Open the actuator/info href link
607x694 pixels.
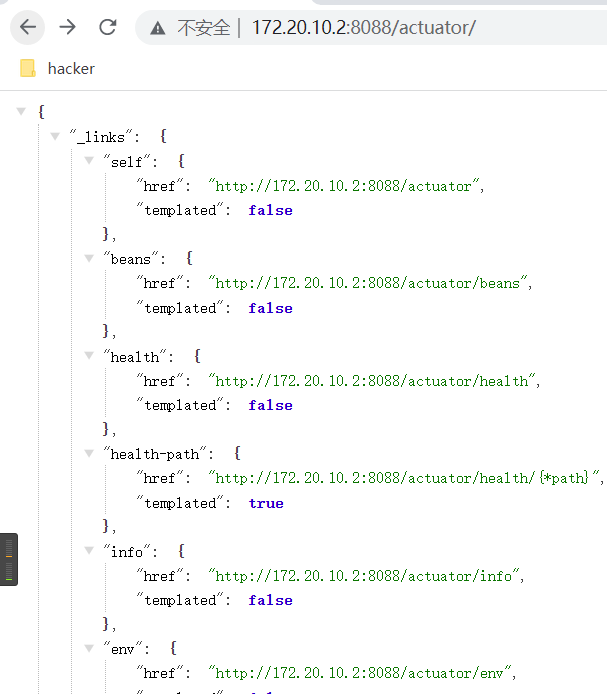363,576
